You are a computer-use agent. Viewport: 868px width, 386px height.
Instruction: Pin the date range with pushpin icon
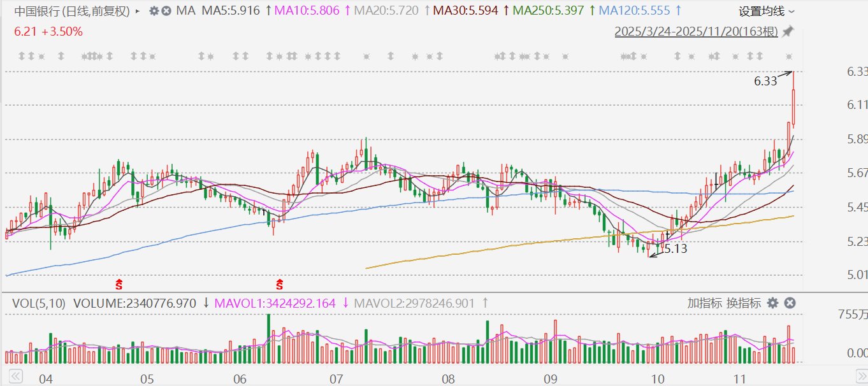point(788,31)
